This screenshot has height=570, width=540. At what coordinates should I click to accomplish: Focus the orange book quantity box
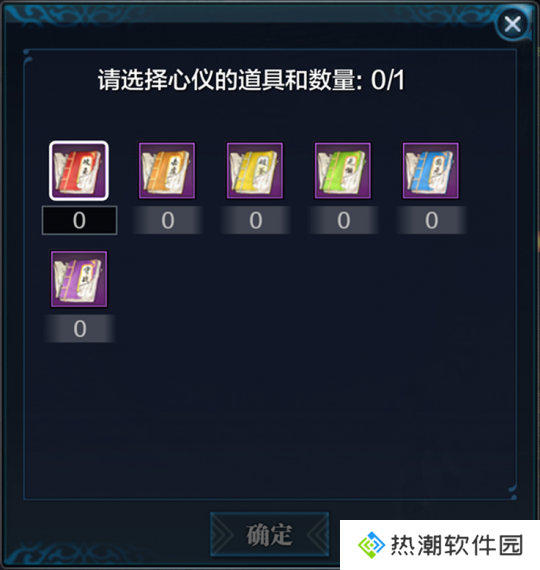point(167,220)
